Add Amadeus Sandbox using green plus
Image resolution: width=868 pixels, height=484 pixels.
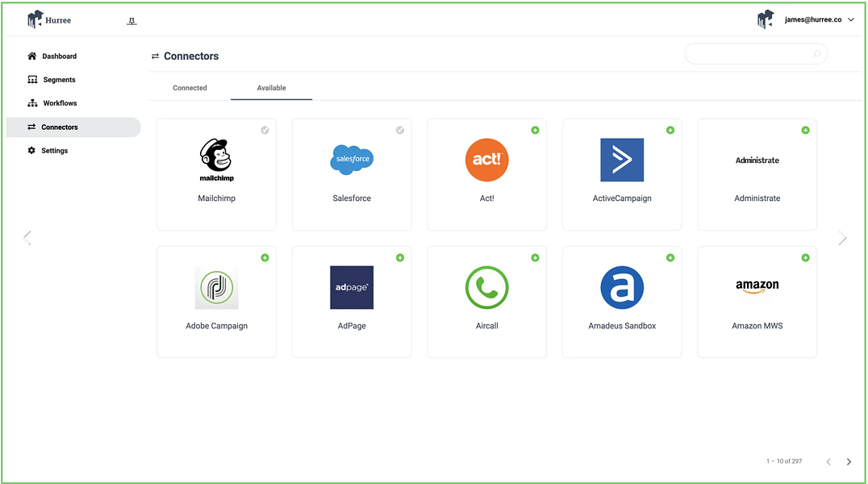(x=670, y=257)
